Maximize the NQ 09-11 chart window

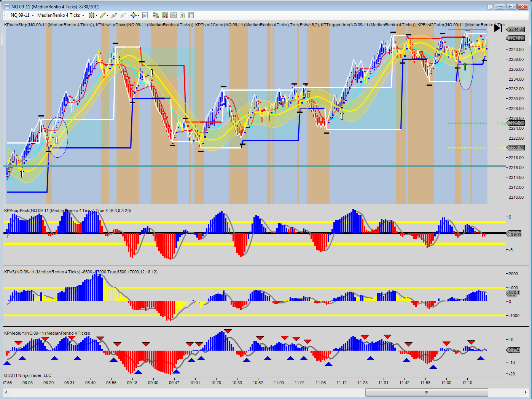[x=511, y=6]
